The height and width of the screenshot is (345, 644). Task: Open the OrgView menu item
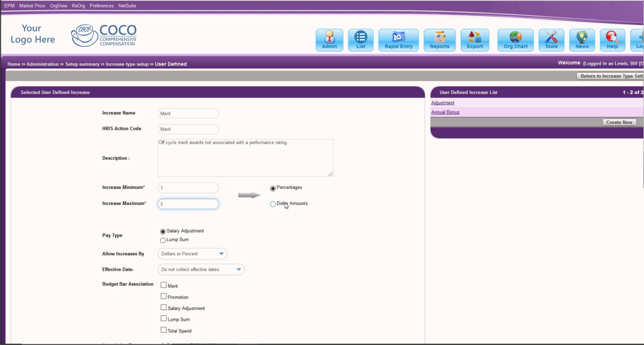coord(58,6)
